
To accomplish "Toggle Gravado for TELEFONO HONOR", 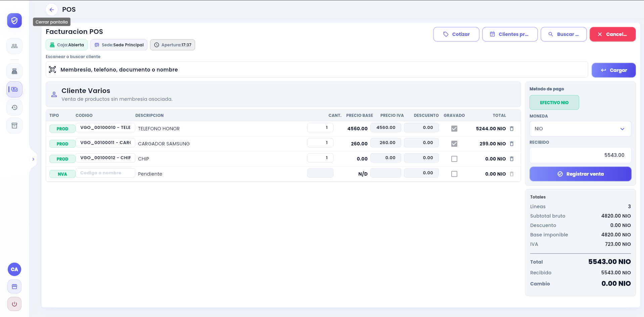I will tap(454, 129).
